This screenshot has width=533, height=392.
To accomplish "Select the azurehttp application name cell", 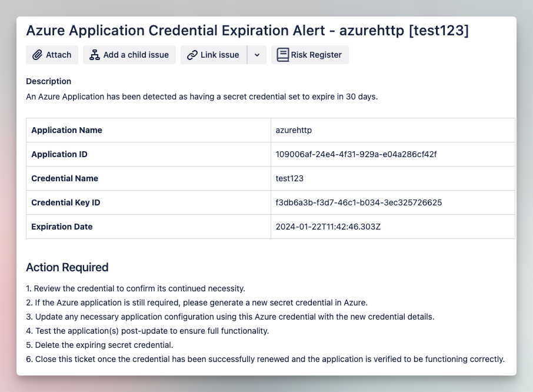I will coord(393,130).
